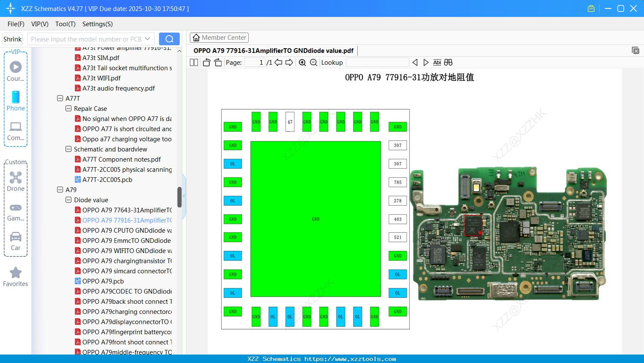This screenshot has width=644, height=363.
Task: Collapse the A79 tree node
Action: [60, 190]
